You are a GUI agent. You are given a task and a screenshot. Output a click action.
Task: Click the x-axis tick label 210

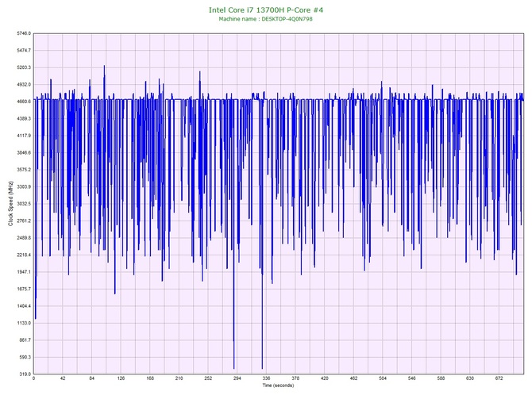(x=179, y=378)
